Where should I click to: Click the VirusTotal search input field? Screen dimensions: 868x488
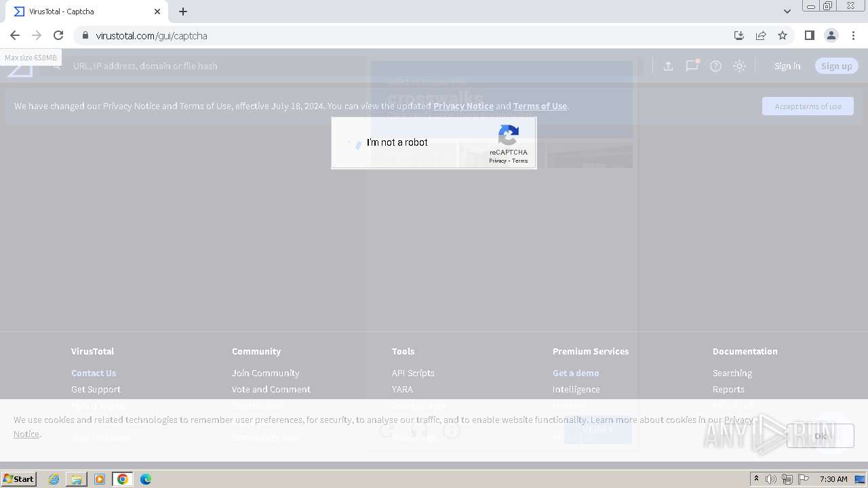pos(353,66)
